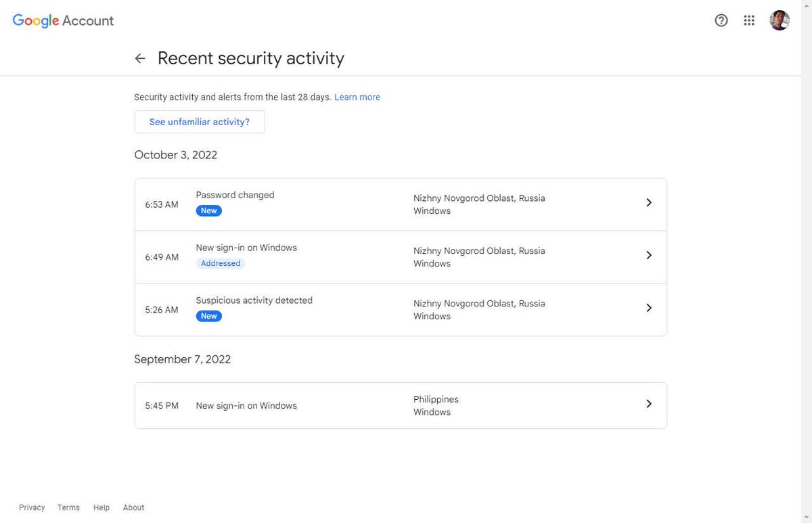
Task: Open the Help question mark icon
Action: tap(721, 20)
